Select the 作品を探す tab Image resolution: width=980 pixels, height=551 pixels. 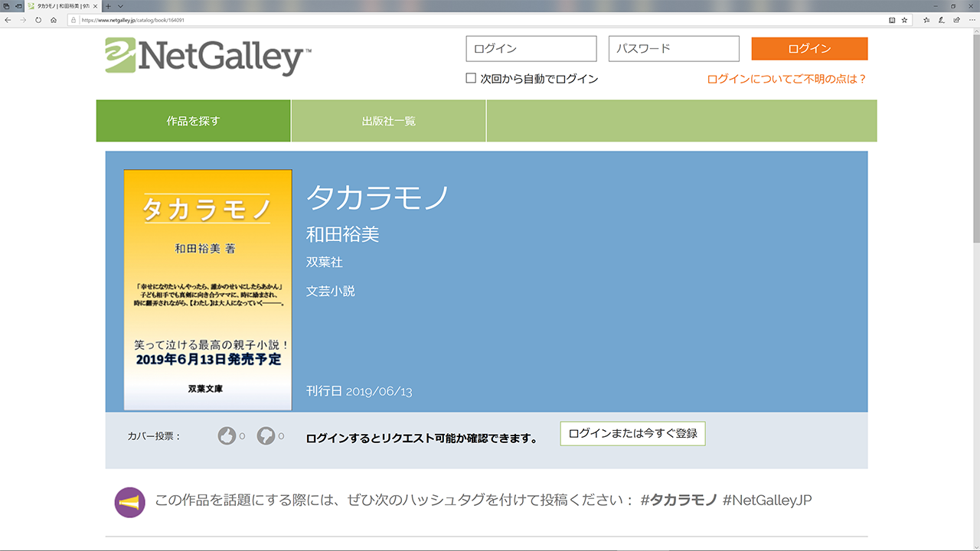[193, 121]
